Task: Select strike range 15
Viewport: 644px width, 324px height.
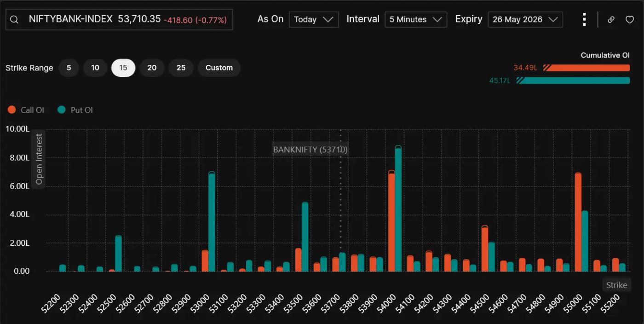Action: pyautogui.click(x=123, y=68)
